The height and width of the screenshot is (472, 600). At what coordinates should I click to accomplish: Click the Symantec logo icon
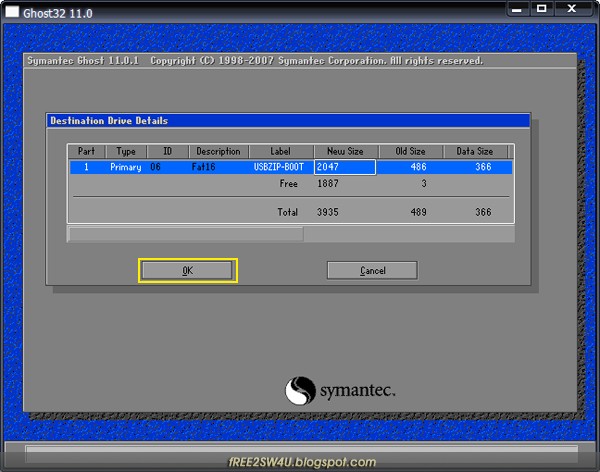pos(300,390)
